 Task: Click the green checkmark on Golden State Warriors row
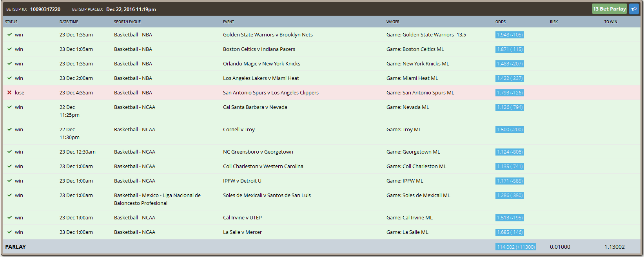[x=9, y=34]
